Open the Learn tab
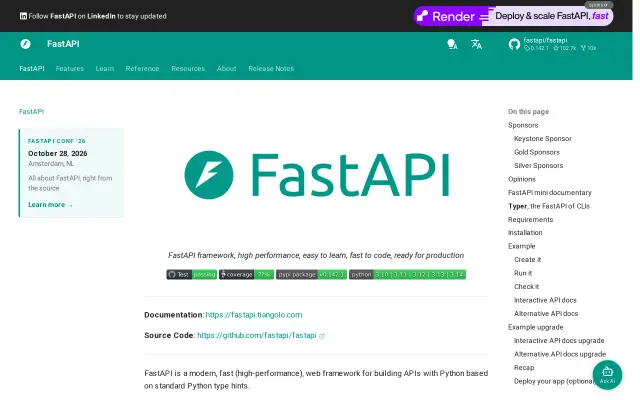This screenshot has height=400, width=640. [x=105, y=69]
